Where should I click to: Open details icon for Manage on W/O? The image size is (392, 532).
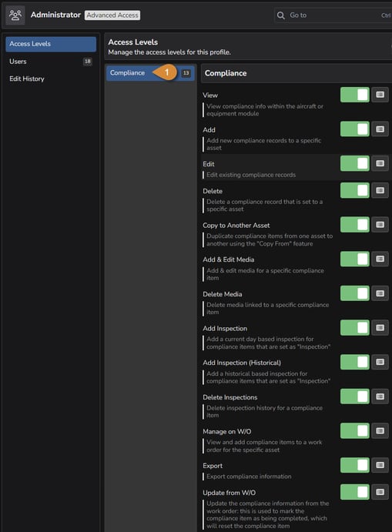[x=380, y=431]
